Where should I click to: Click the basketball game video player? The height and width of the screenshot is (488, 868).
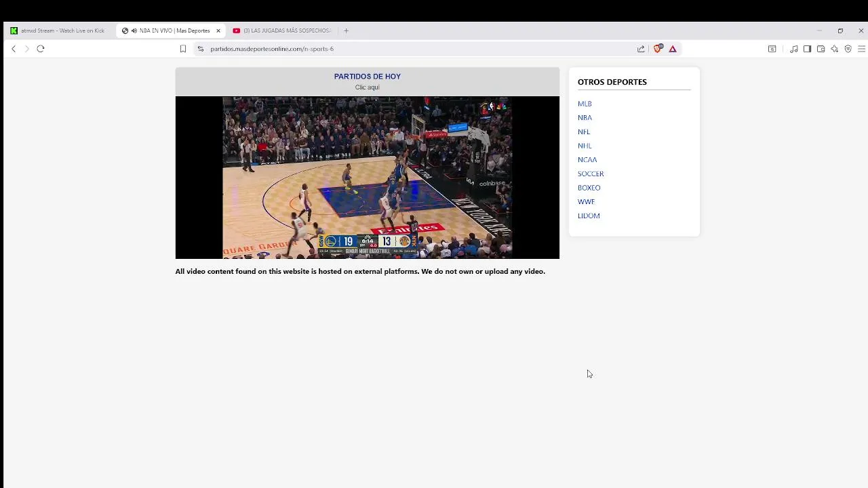point(368,178)
